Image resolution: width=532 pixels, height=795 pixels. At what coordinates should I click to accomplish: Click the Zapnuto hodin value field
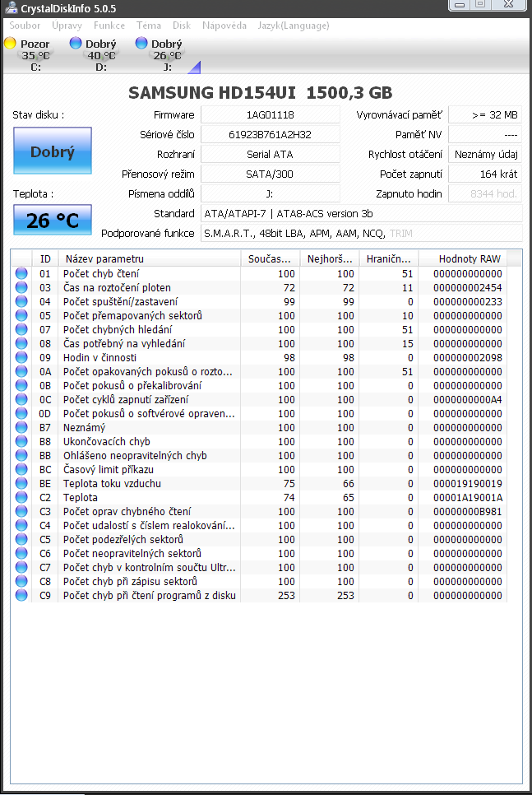(x=485, y=194)
